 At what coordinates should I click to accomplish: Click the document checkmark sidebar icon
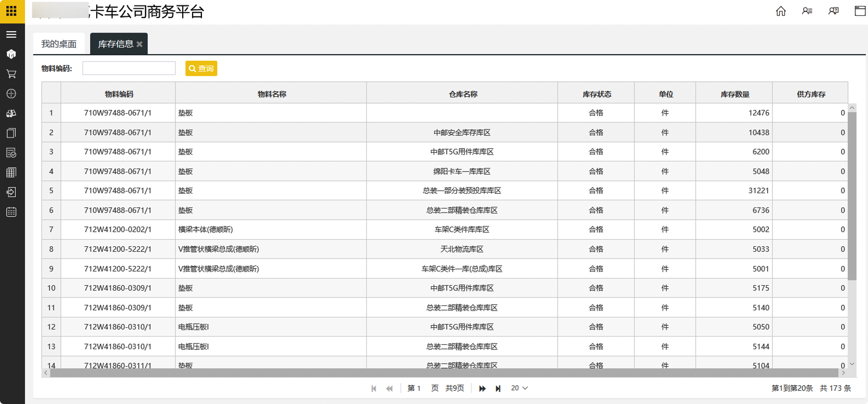click(x=11, y=153)
